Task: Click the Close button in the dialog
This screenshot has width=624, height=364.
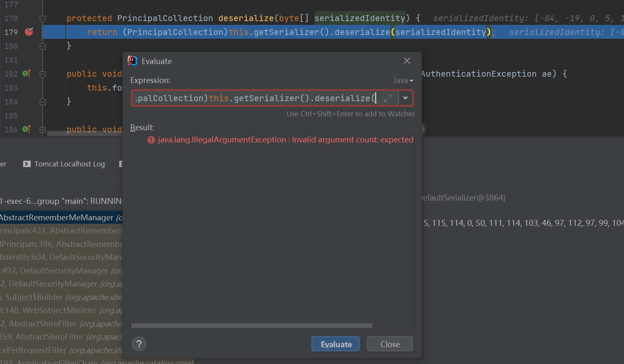Action: click(x=390, y=344)
